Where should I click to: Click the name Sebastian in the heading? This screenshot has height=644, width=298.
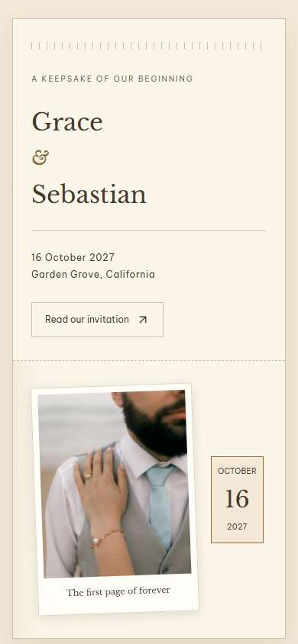point(89,195)
